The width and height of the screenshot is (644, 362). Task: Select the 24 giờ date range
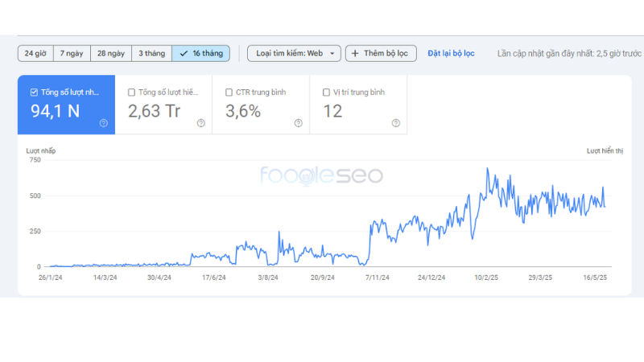[35, 53]
